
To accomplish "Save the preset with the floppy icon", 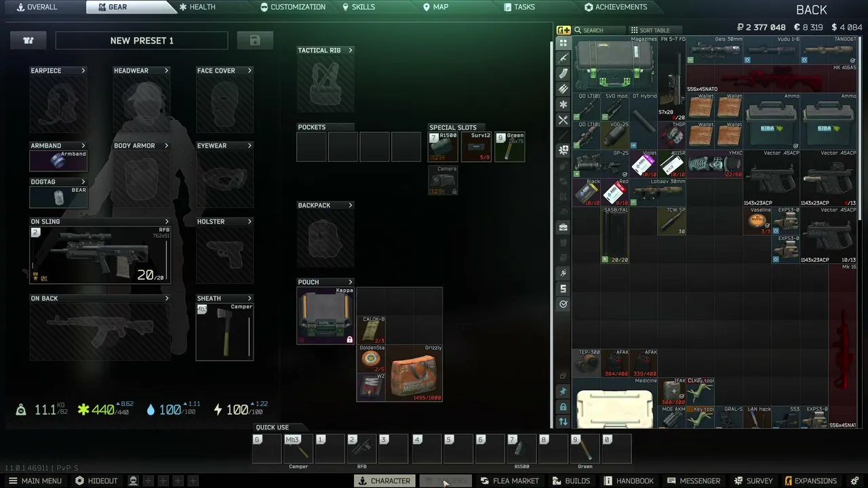I will (255, 41).
